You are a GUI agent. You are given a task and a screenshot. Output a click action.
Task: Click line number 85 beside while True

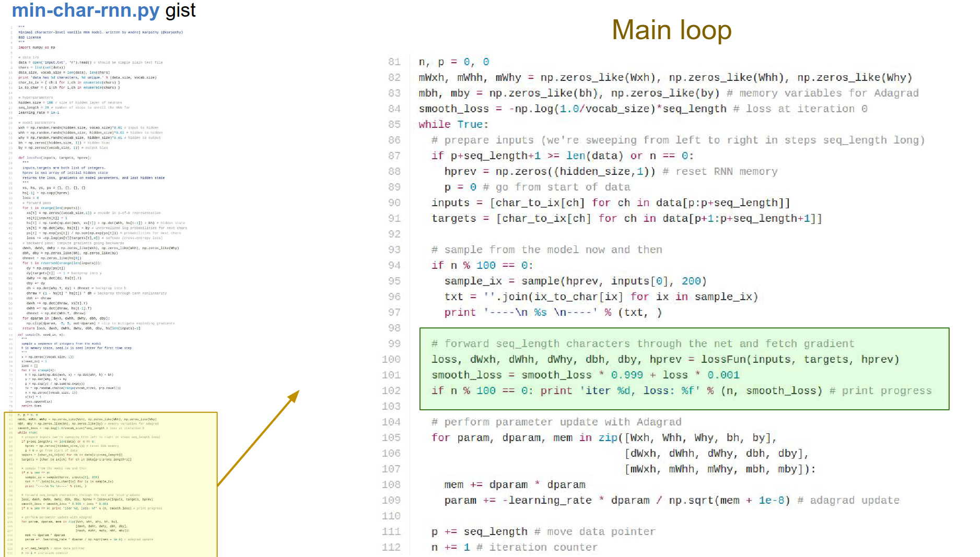pos(394,125)
